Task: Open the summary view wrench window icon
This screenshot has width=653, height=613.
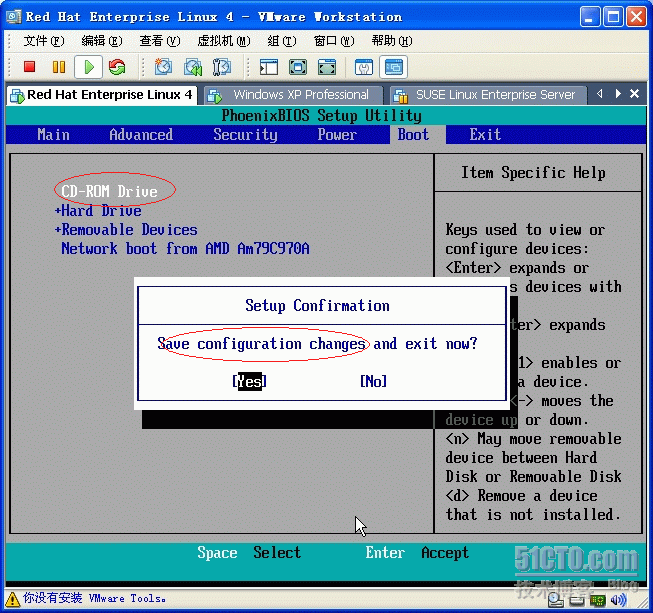Action: pos(364,67)
